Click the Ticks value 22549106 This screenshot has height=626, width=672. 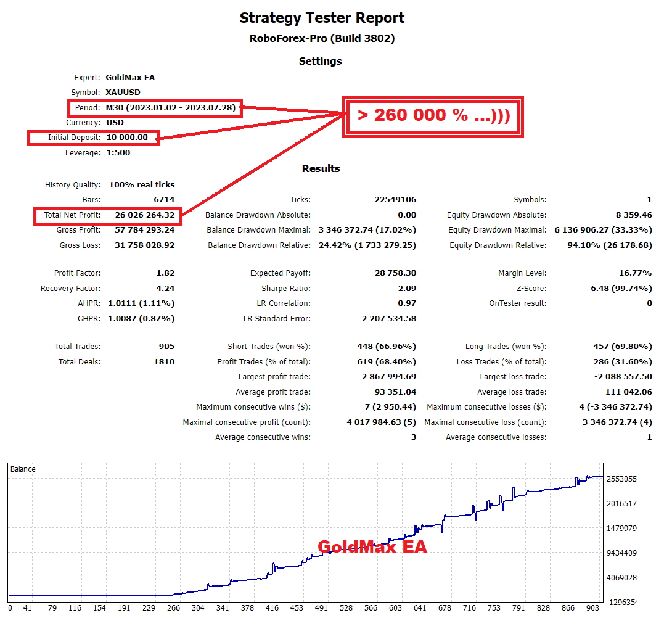[395, 200]
